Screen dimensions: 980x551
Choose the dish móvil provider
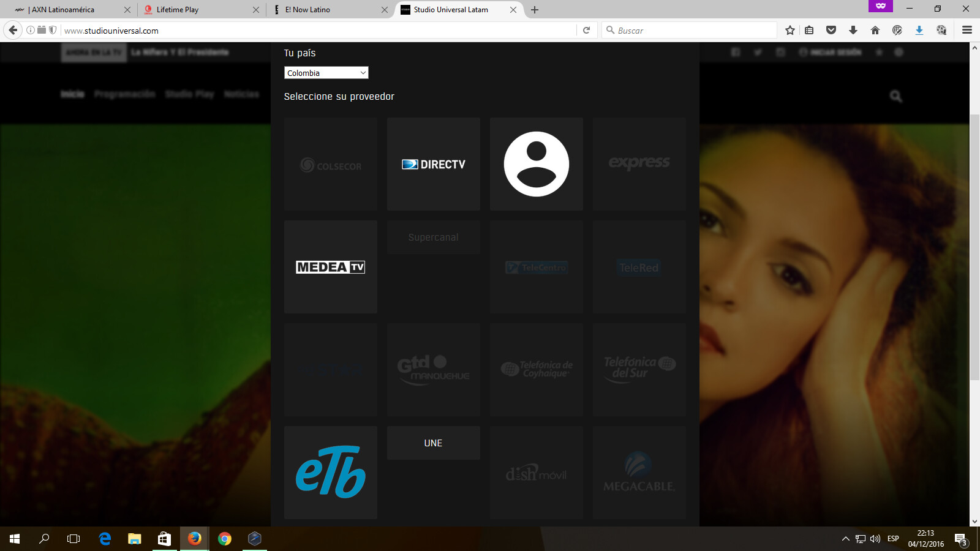(537, 473)
